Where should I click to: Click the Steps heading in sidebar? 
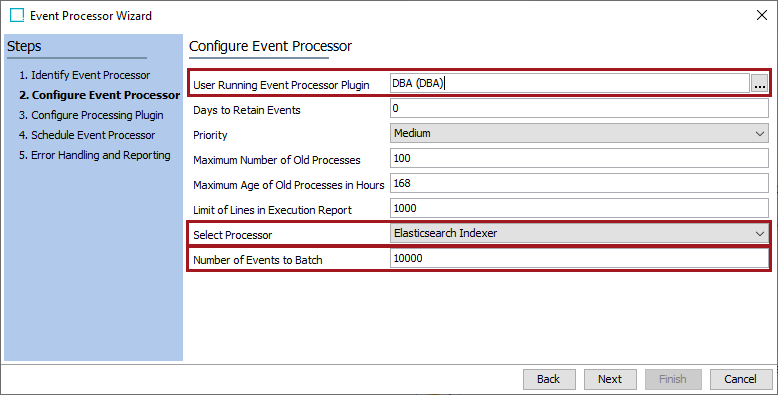coord(24,47)
